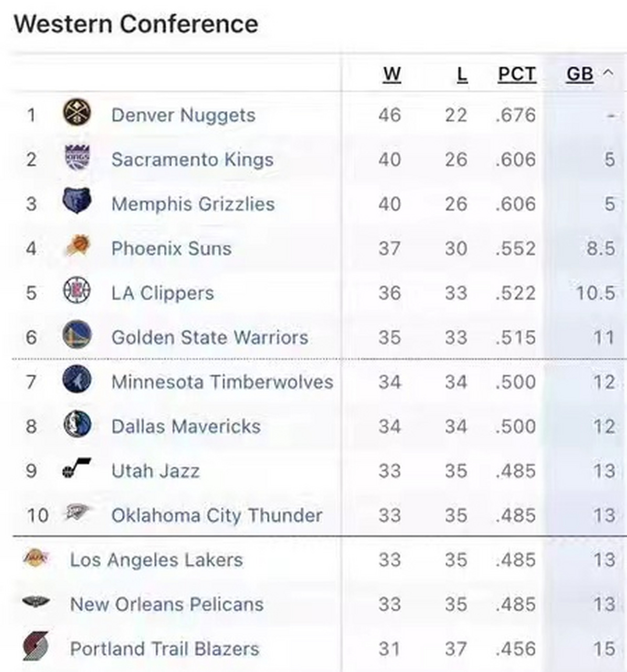Open the Los Angeles Lakers team link
Image resolution: width=627 pixels, height=672 pixels.
(x=156, y=560)
